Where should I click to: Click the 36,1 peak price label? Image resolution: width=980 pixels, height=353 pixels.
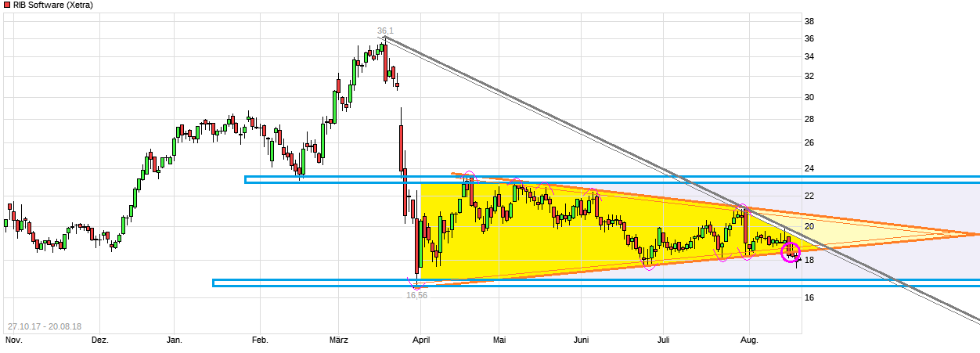tap(384, 31)
